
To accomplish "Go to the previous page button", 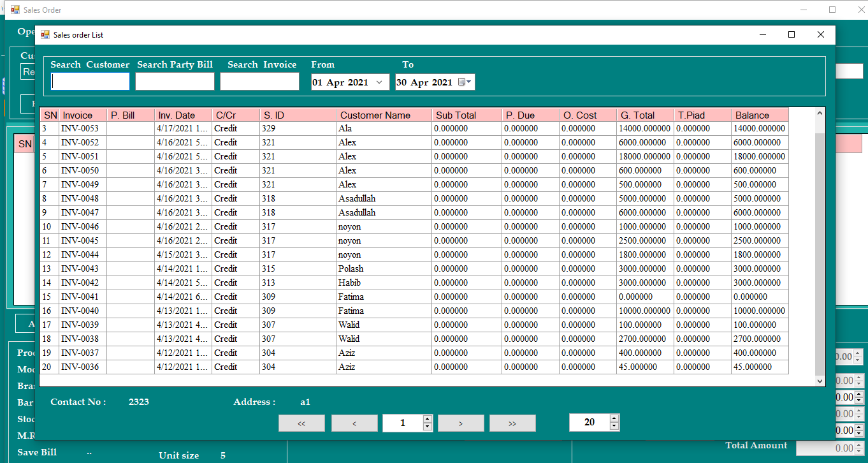I will [x=354, y=423].
